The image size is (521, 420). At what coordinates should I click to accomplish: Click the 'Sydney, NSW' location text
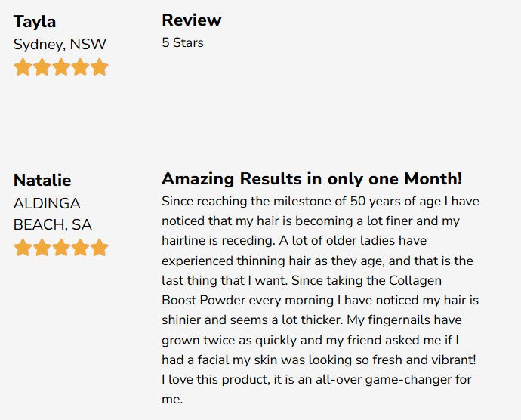point(60,44)
